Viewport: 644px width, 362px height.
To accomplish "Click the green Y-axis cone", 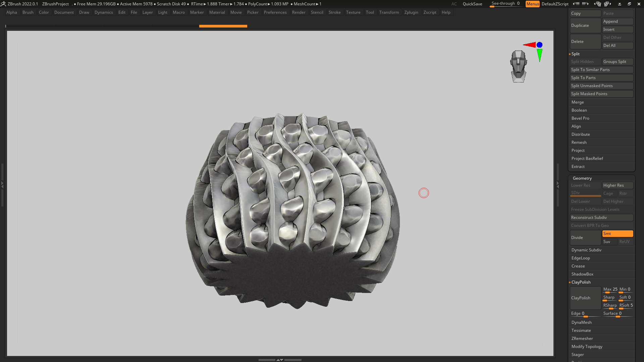I will [539, 55].
